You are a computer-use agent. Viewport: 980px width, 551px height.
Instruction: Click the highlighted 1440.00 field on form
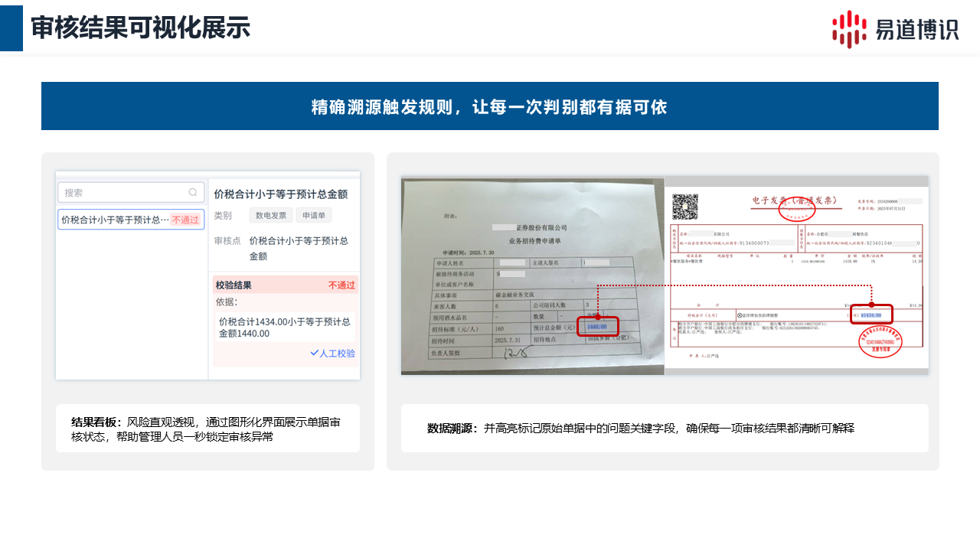(598, 327)
